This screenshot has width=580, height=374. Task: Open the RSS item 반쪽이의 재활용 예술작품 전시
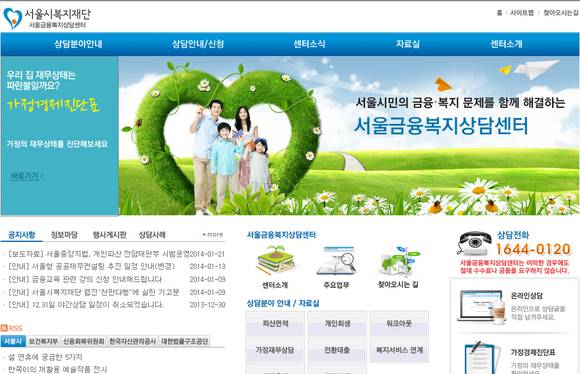click(57, 370)
